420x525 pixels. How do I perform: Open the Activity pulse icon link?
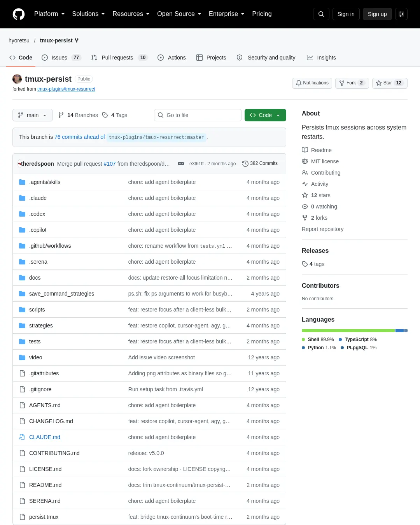coord(305,184)
